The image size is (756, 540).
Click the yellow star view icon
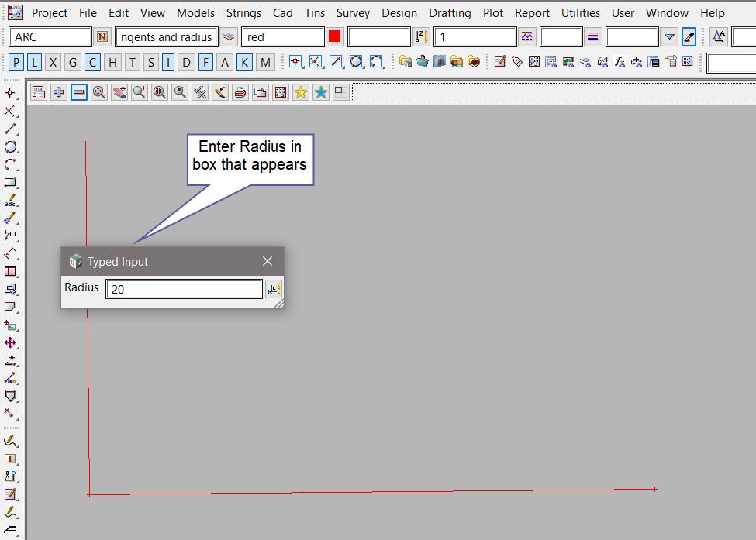click(300, 93)
